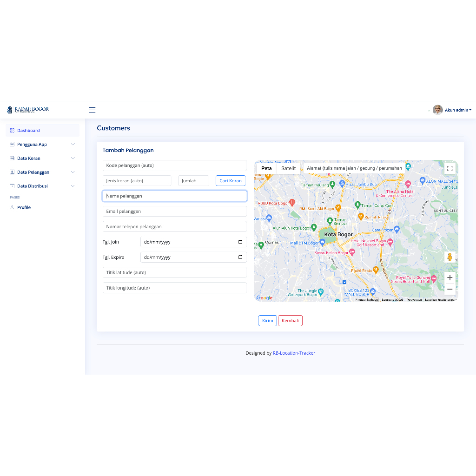Select the Peta map tab
476x476 pixels.
click(266, 168)
